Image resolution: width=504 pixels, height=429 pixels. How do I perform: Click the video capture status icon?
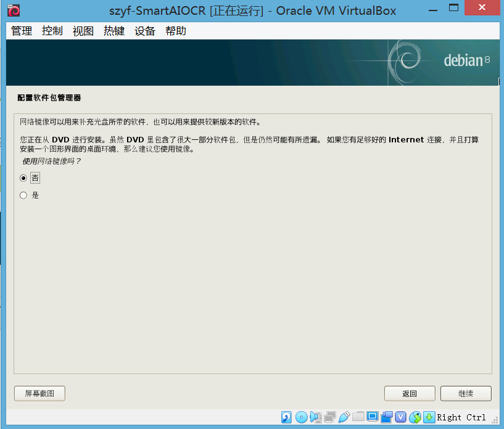pos(387,417)
